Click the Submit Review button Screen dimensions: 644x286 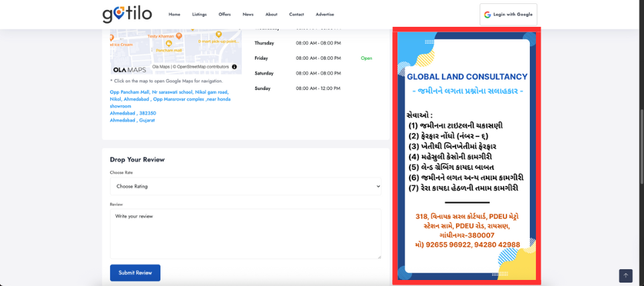[x=135, y=273]
